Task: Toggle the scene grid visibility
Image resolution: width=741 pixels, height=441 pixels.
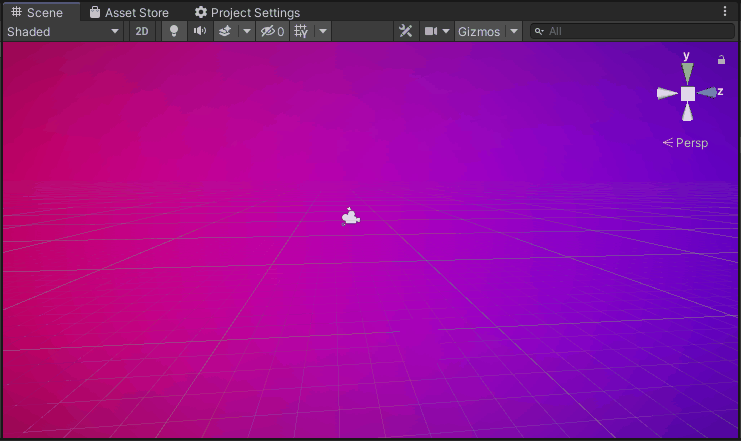Action: [299, 31]
